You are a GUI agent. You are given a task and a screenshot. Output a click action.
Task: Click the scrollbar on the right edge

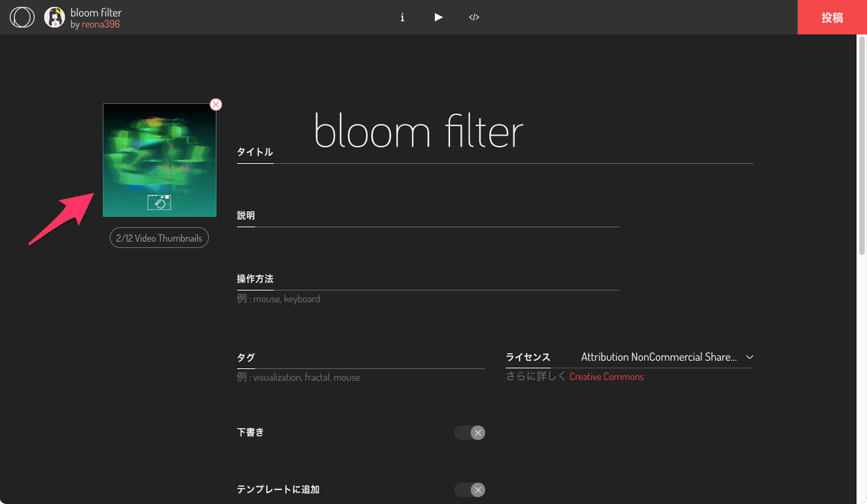(x=861, y=144)
